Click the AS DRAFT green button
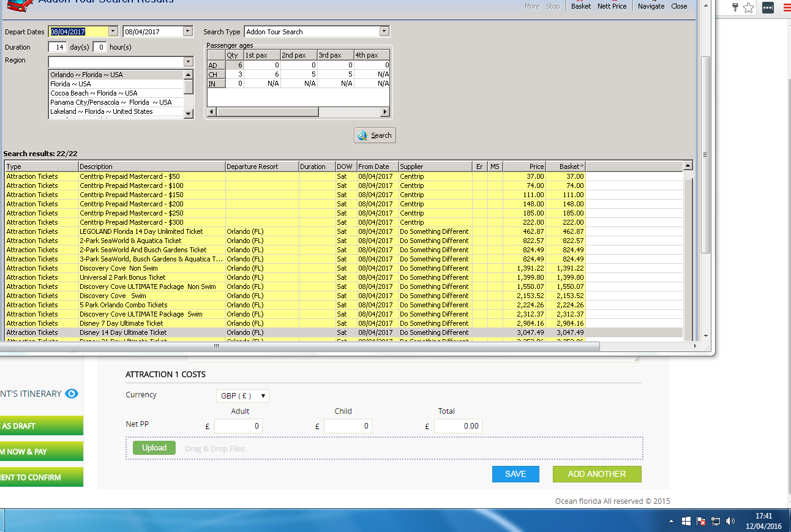Image resolution: width=791 pixels, height=532 pixels. pos(42,426)
